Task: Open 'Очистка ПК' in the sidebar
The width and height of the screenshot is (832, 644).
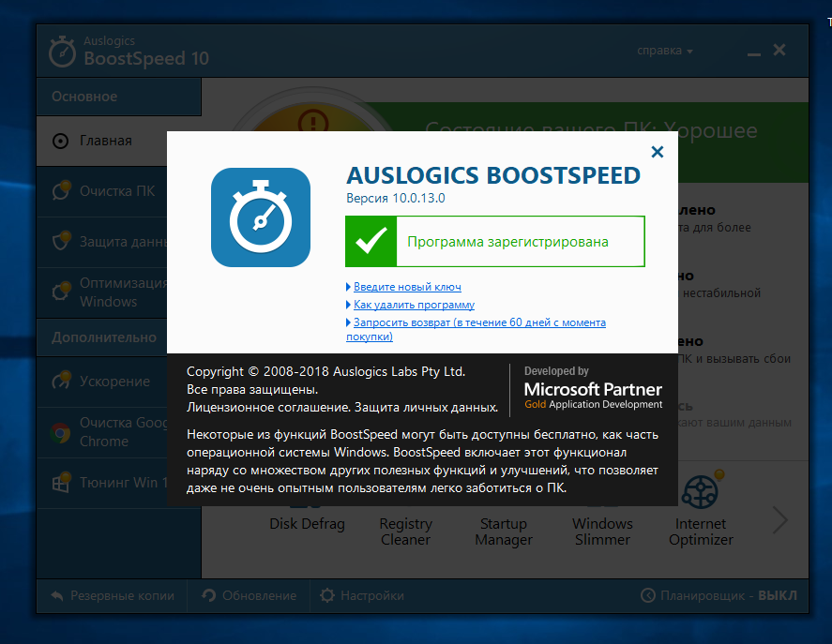Action: point(102,191)
